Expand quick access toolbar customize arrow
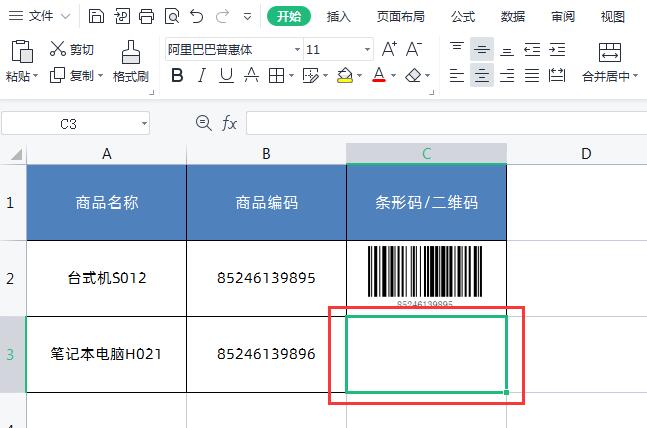 247,17
